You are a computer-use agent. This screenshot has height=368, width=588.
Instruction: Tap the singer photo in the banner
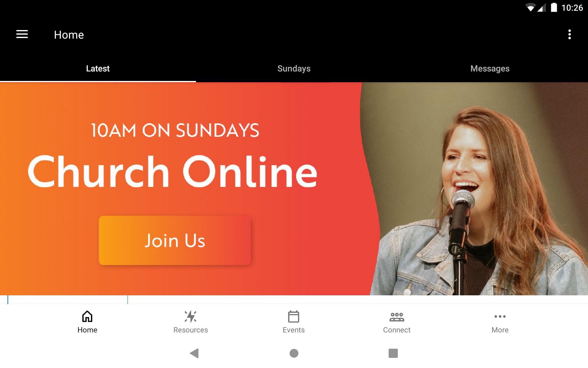coord(478,189)
